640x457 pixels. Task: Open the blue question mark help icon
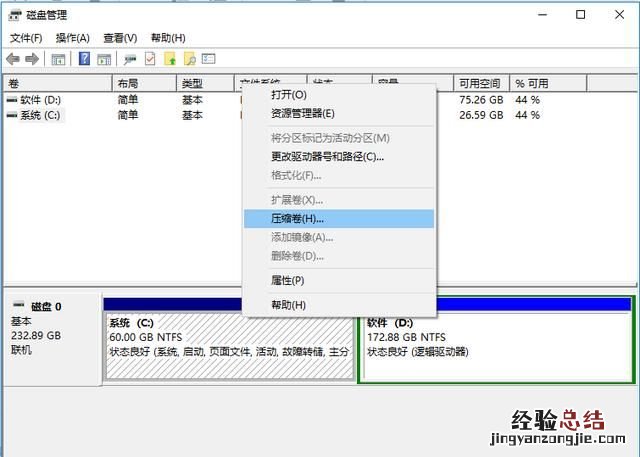[84, 59]
